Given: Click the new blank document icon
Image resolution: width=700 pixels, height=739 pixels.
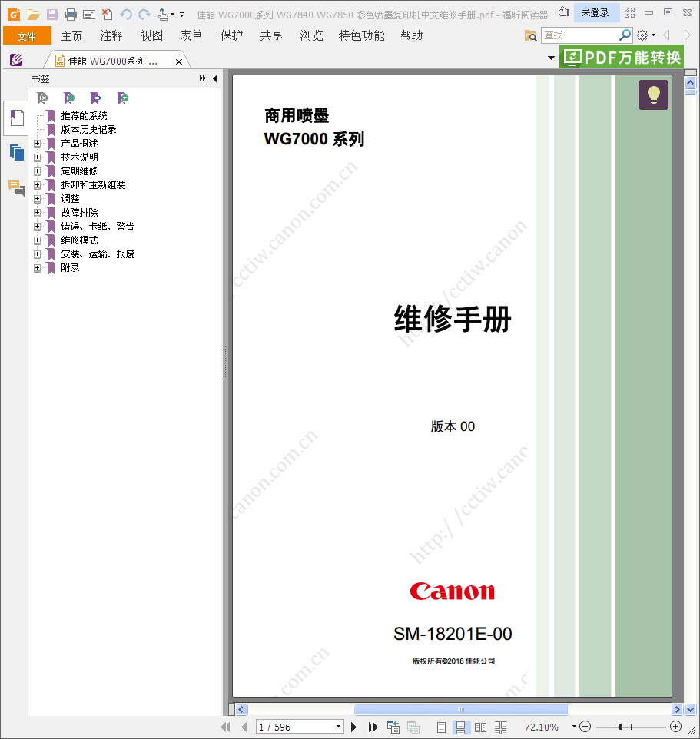Looking at the screenshot, I should [x=107, y=15].
